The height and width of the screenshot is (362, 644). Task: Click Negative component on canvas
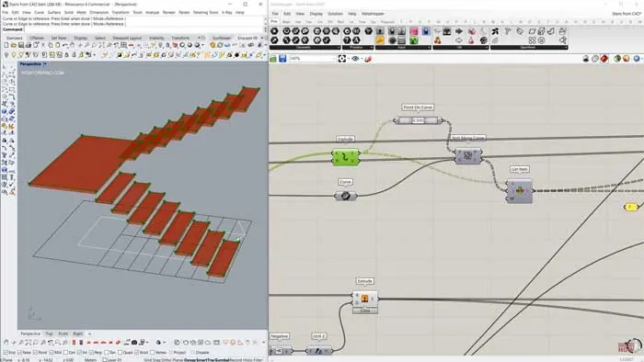[x=280, y=351]
